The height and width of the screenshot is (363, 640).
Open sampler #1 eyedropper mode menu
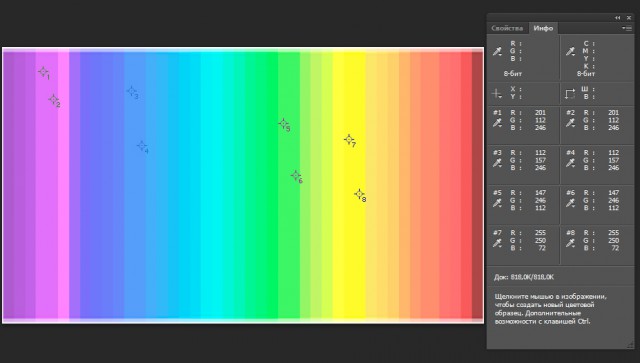click(497, 122)
